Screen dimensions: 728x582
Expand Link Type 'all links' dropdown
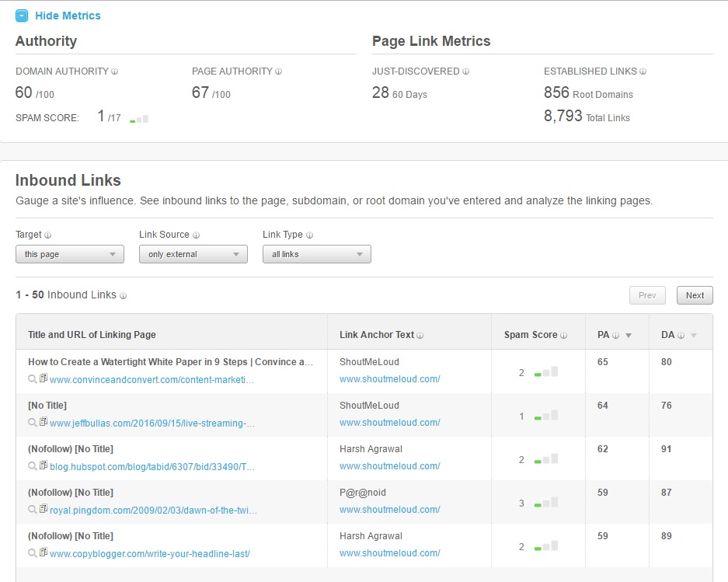(317, 254)
